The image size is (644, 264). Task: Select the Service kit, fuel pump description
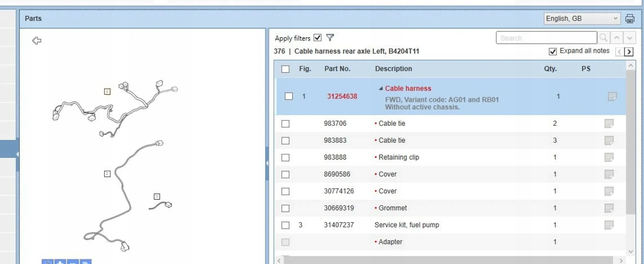(x=407, y=225)
